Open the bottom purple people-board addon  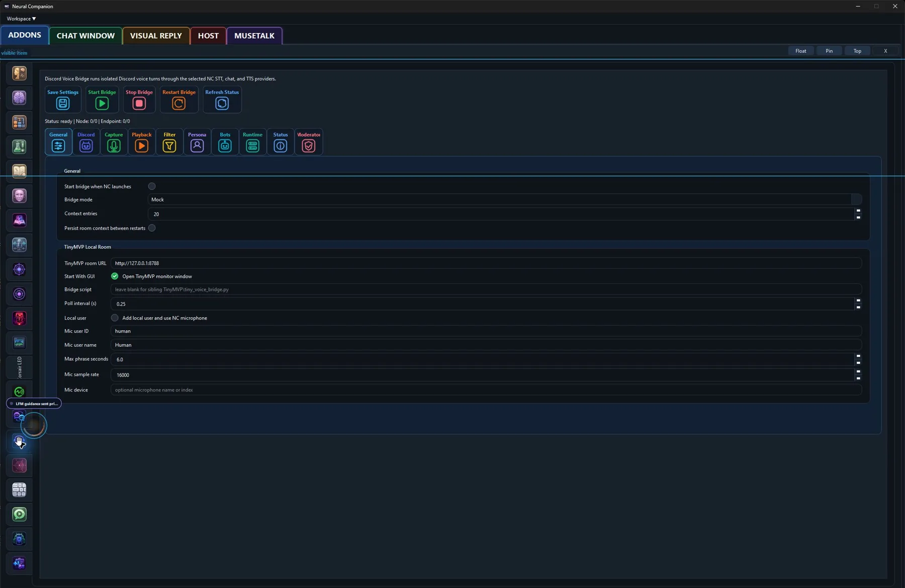(x=19, y=563)
